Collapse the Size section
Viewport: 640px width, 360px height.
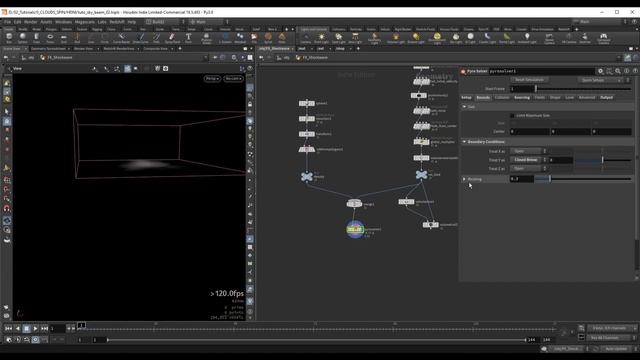point(464,107)
